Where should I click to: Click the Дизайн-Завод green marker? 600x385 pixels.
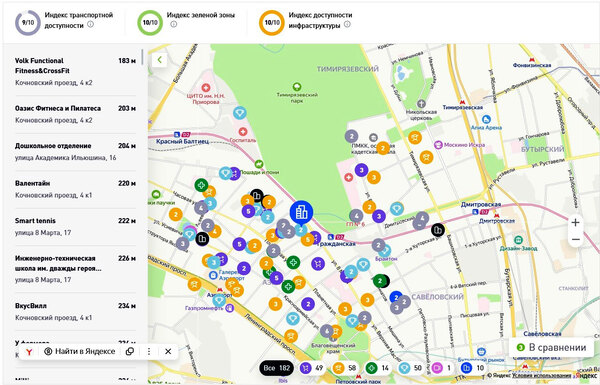[x=518, y=240]
